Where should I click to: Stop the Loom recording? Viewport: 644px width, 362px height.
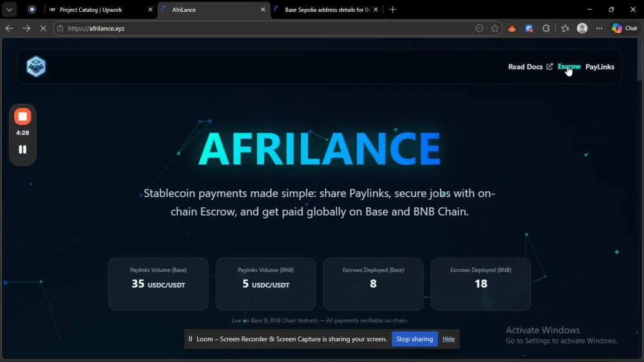coord(23,117)
